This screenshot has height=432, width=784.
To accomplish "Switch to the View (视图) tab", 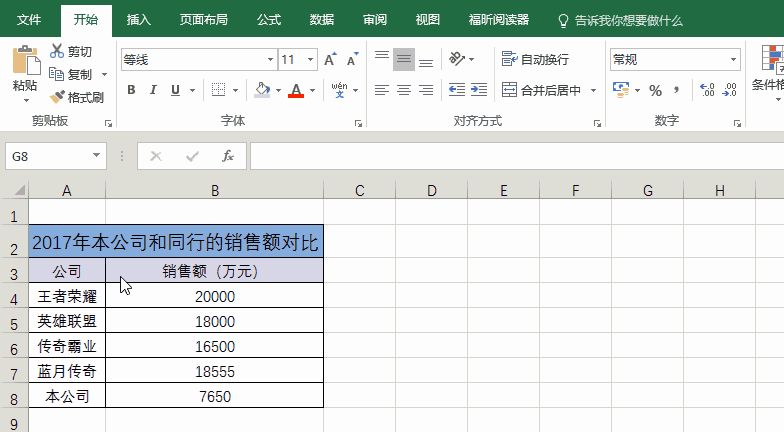I will (428, 20).
